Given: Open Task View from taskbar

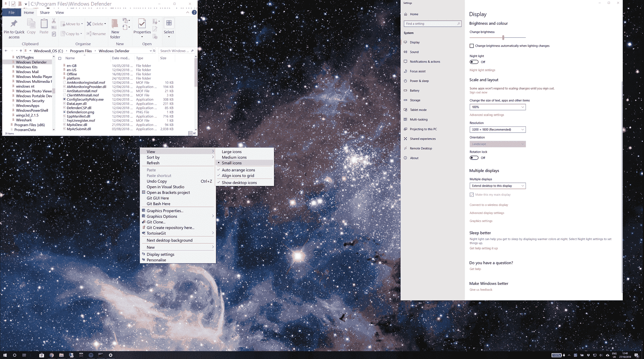Looking at the screenshot, I should [24, 355].
